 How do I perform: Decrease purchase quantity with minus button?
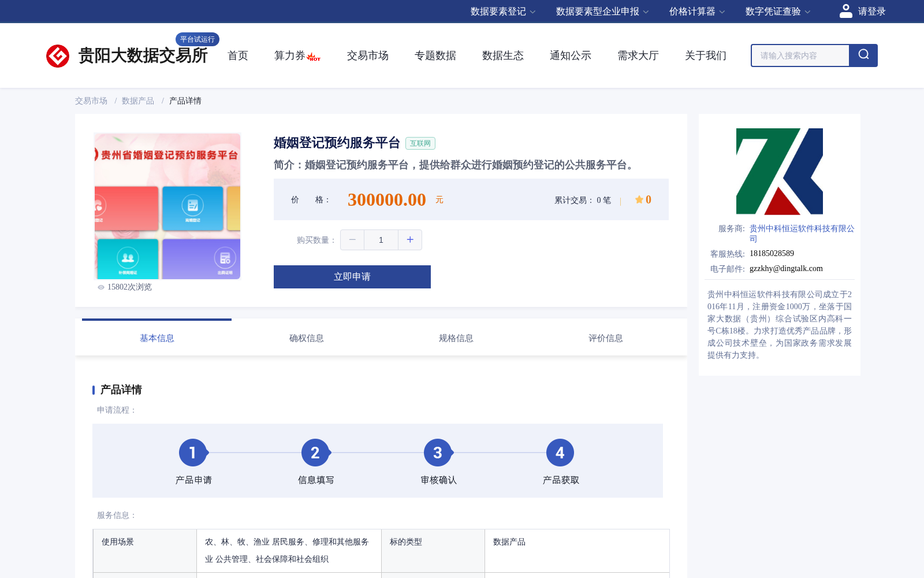point(352,240)
